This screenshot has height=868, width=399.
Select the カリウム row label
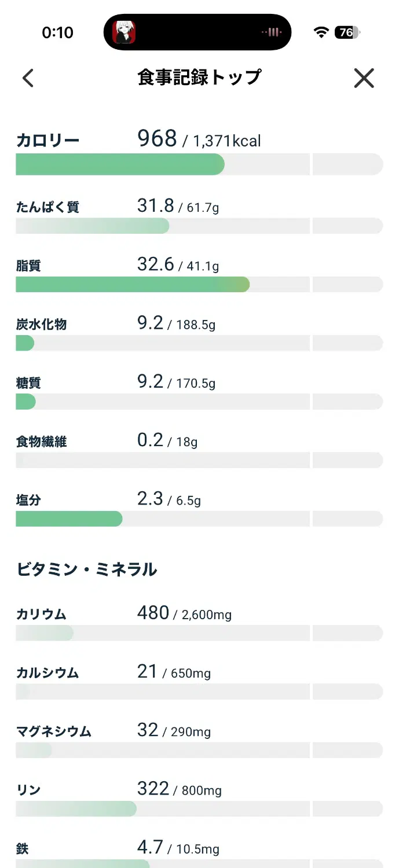[41, 615]
